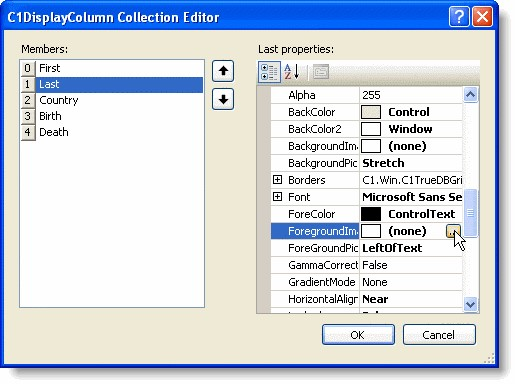Click the Property Pages toolbar icon
The height and width of the screenshot is (384, 515).
[321, 72]
